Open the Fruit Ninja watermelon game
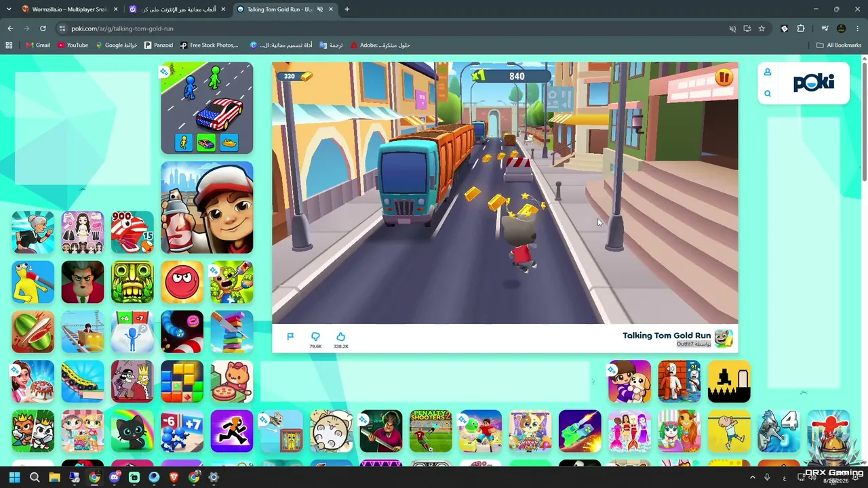 click(x=33, y=331)
